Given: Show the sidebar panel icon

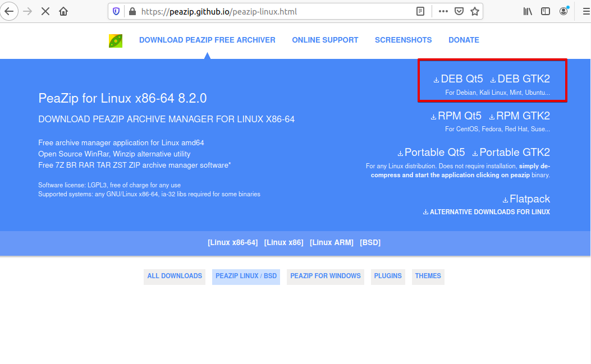Looking at the screenshot, I should (546, 11).
